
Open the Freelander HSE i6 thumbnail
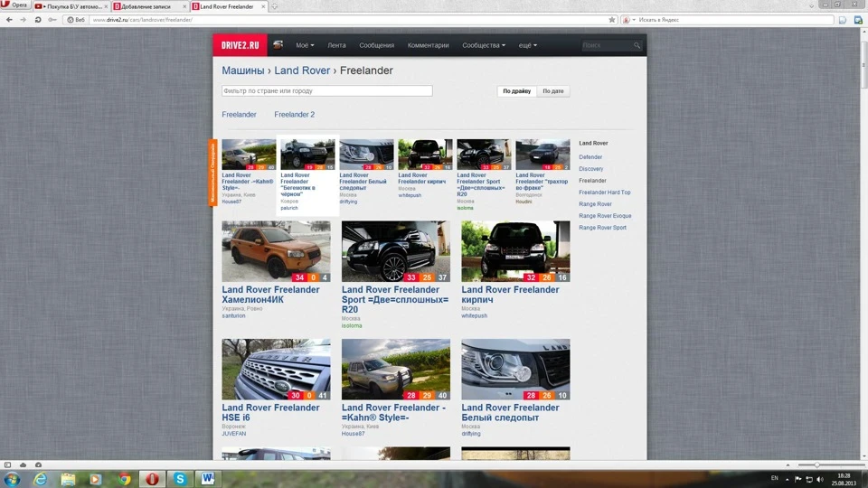click(276, 369)
